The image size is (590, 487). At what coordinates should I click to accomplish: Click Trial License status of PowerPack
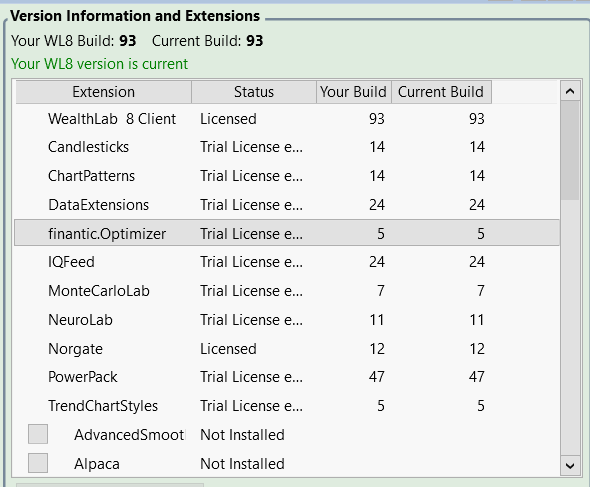(x=251, y=377)
